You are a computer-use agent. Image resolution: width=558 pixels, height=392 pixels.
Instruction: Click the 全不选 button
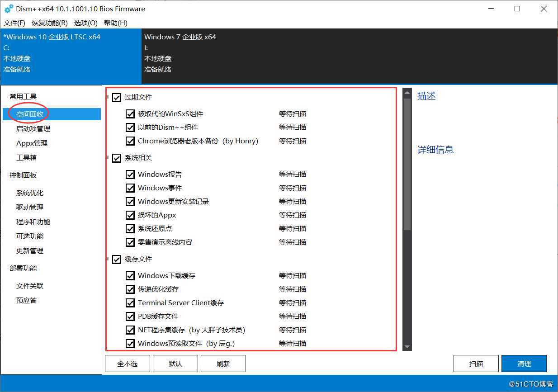127,364
